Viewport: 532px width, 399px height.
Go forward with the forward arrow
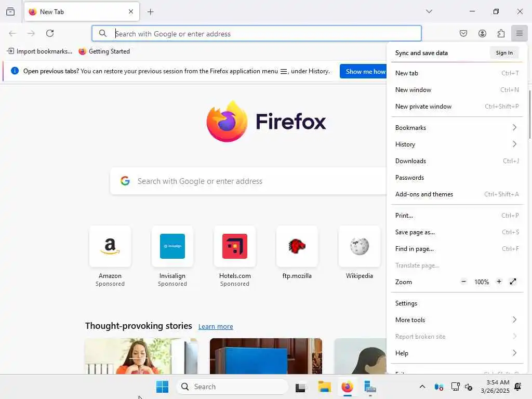click(31, 33)
